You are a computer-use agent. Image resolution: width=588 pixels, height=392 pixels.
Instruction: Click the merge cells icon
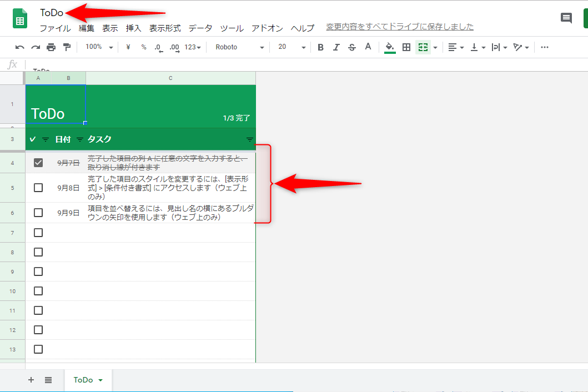pyautogui.click(x=422, y=47)
